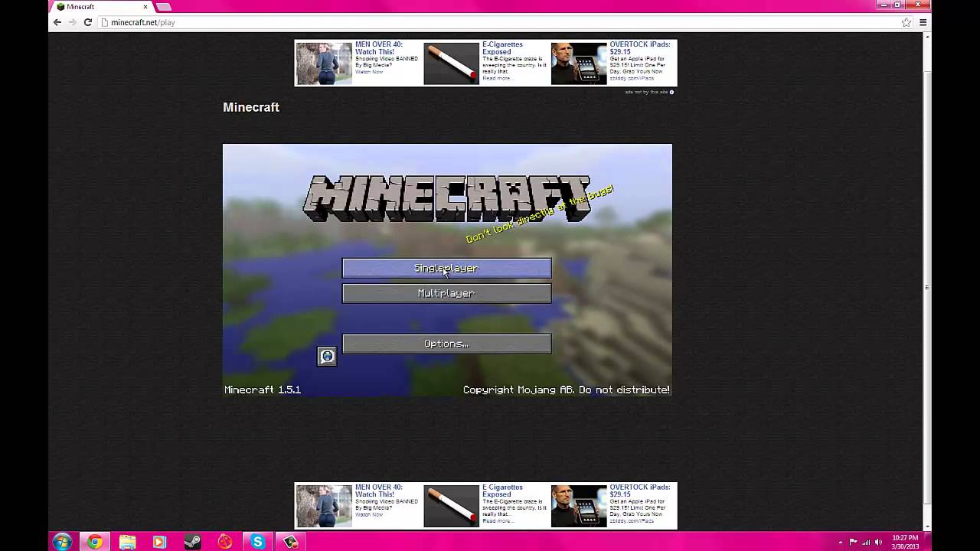Open top ad "OVERTOCK iPads: $29.15" headline
Viewport: 980px width, 551px height.
639,48
